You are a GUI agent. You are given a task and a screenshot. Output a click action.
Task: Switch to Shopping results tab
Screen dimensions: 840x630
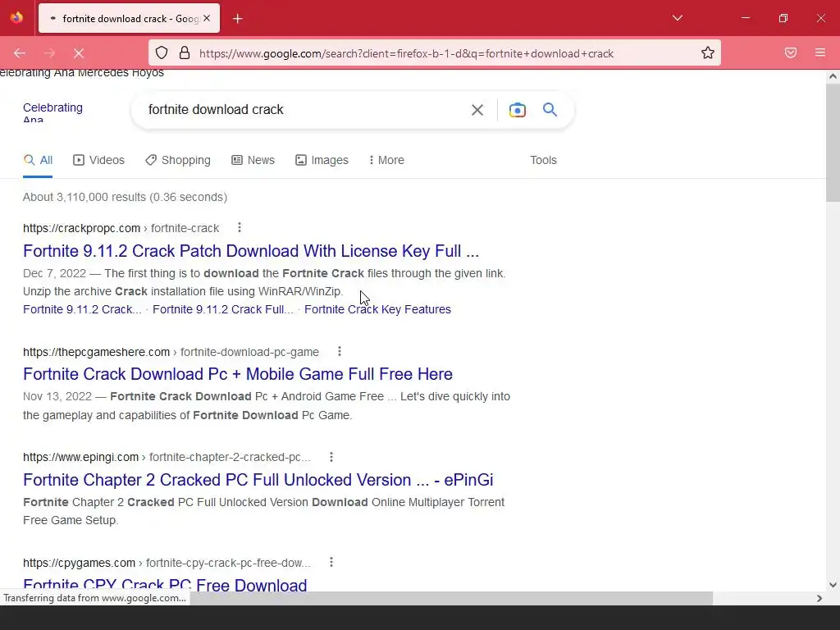(178, 160)
